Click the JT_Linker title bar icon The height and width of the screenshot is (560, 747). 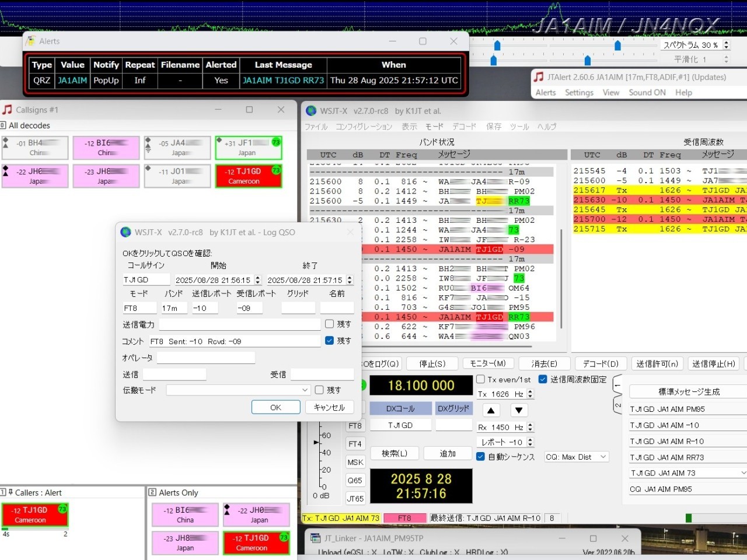point(315,538)
